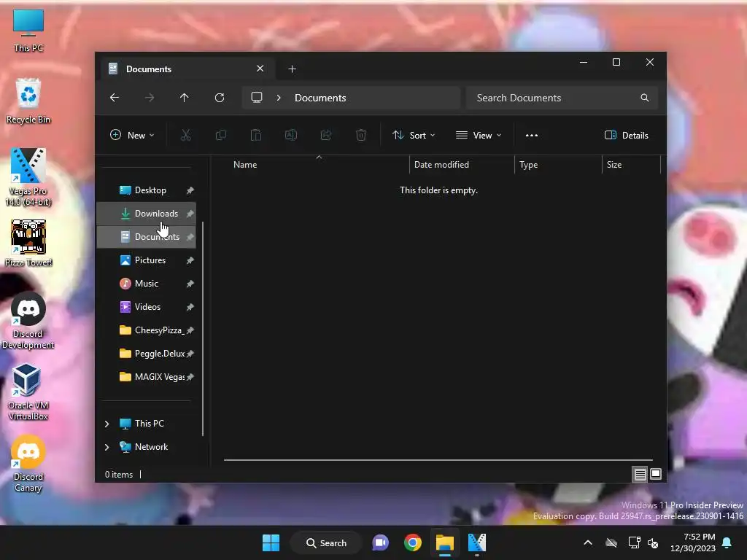
Task: Open Pictures in the sidebar
Action: coord(146,260)
